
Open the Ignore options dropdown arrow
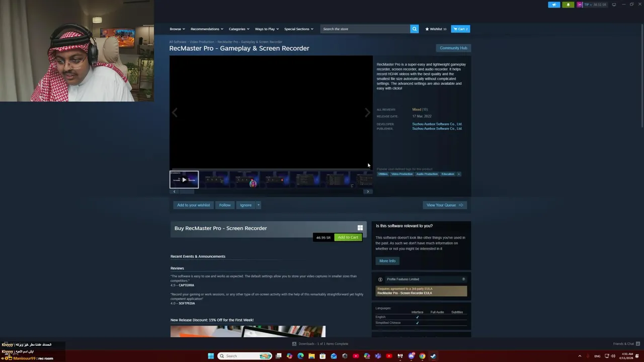258,205
